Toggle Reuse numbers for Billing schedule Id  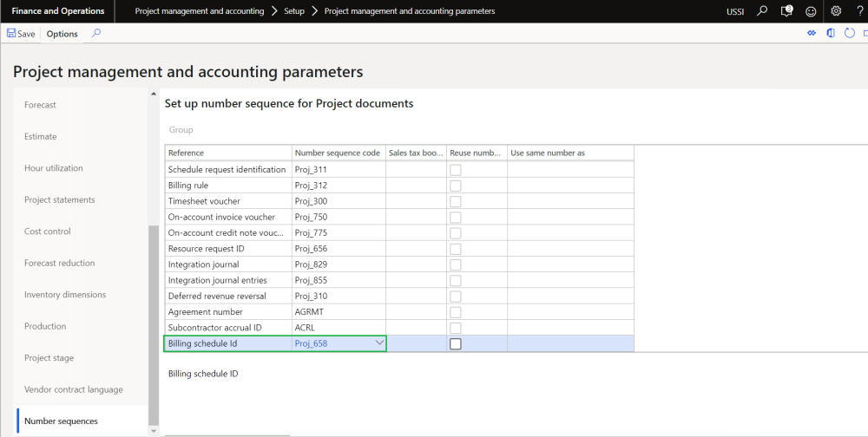[x=456, y=343]
